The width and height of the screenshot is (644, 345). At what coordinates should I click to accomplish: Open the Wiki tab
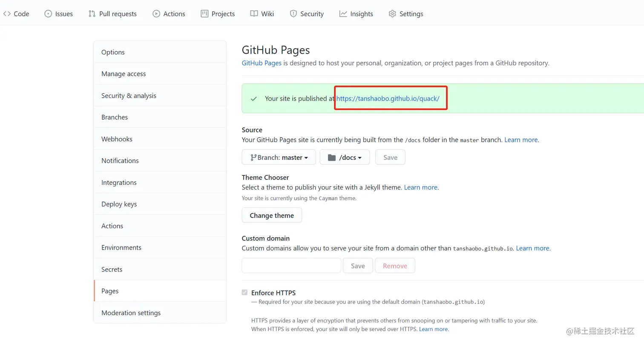pos(262,14)
